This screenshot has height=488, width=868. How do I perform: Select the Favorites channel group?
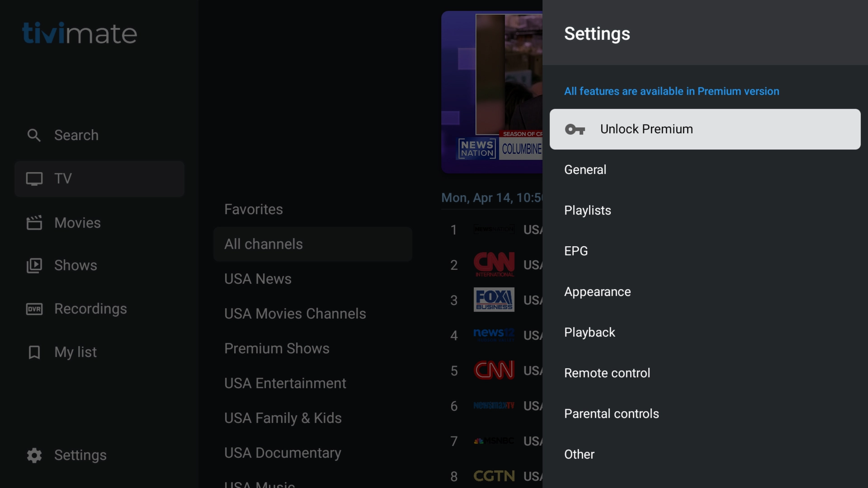click(312, 209)
